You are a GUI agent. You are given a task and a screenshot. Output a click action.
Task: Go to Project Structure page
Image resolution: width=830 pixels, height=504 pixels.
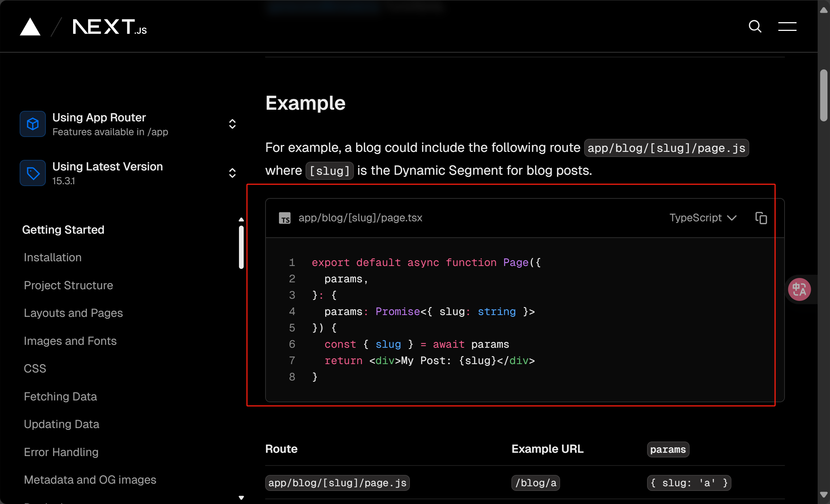tap(68, 285)
